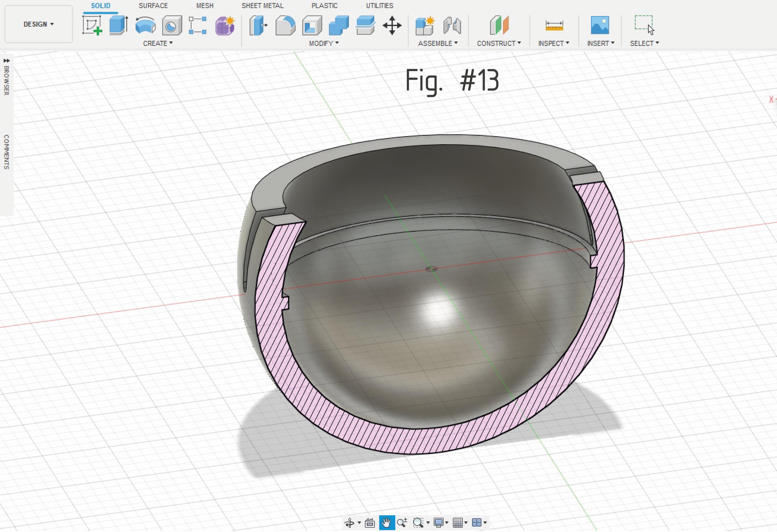The width and height of the screenshot is (777, 532).
Task: Click the Measure ruler icon
Action: coord(554,25)
